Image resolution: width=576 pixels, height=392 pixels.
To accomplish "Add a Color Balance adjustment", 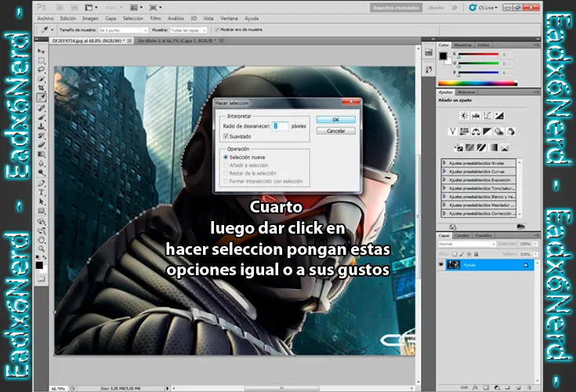I will pyautogui.click(x=476, y=131).
